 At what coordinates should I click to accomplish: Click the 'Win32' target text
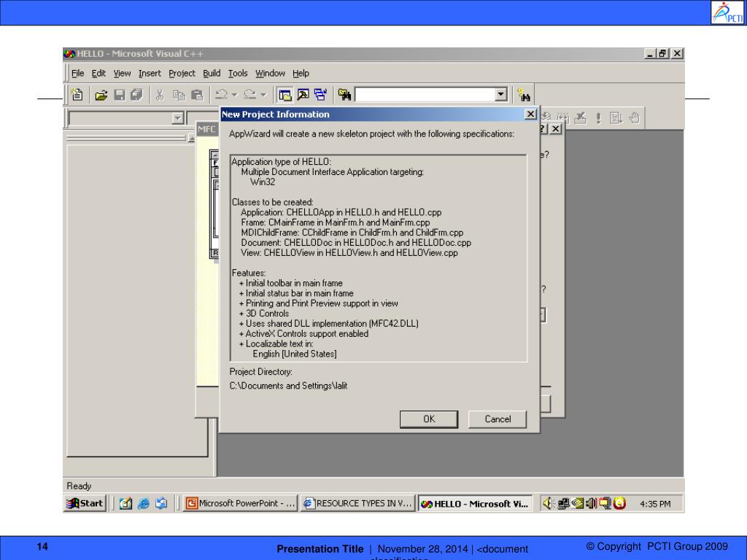click(x=263, y=182)
